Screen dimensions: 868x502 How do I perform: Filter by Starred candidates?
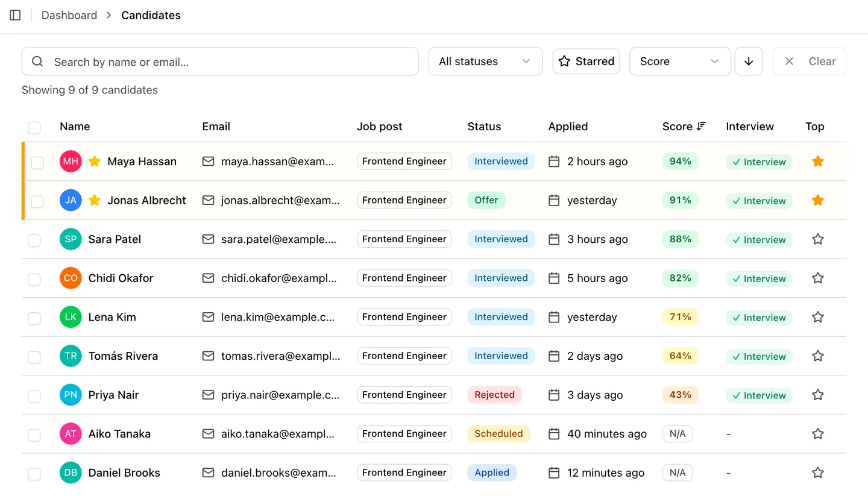tap(586, 61)
